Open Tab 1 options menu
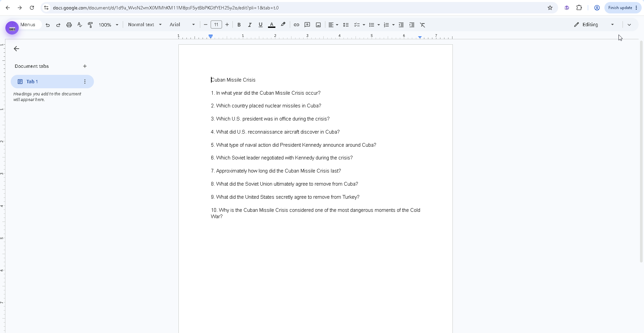Screen dimensions: 644x333 click(85, 82)
